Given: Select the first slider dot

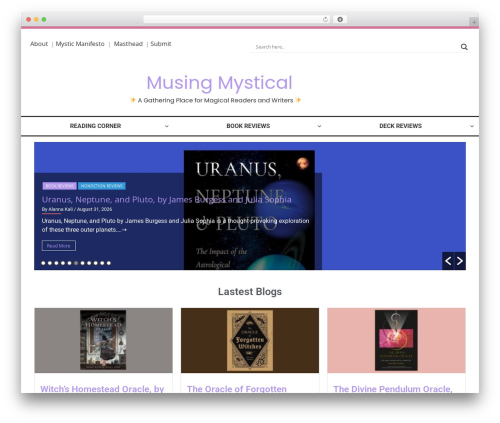Looking at the screenshot, I should coord(43,263).
